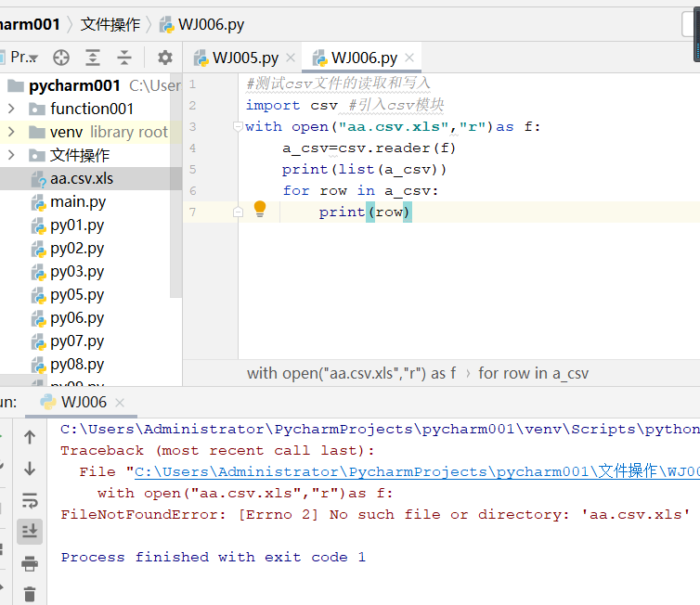Image resolution: width=700 pixels, height=605 pixels.
Task: Open project panel settings gear
Action: [164, 58]
